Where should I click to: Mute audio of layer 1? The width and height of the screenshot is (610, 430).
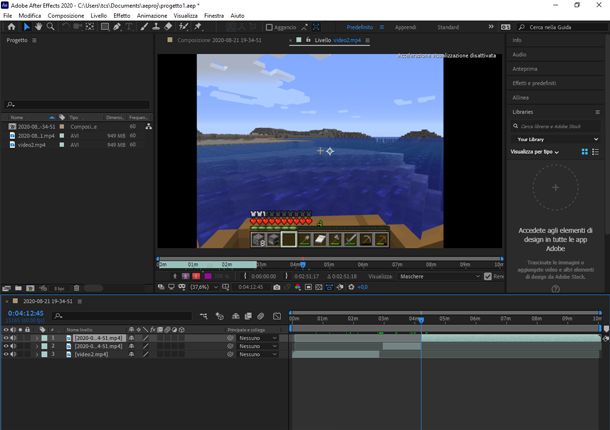pyautogui.click(x=14, y=338)
